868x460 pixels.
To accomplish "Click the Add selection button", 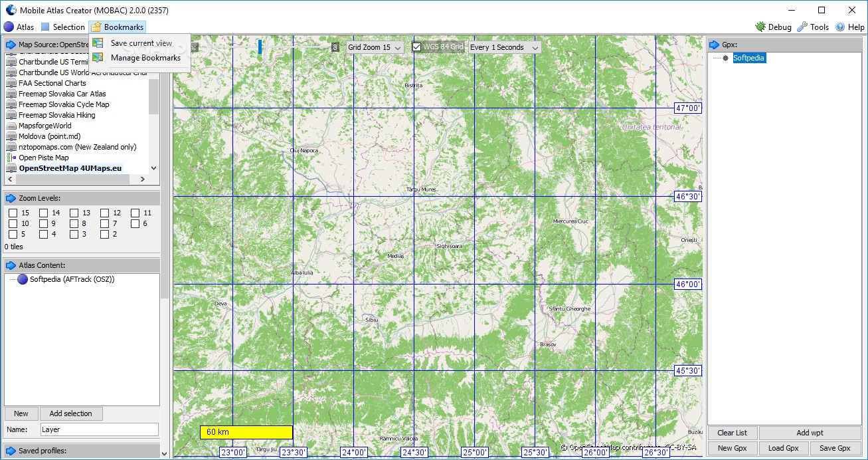I will (71, 413).
